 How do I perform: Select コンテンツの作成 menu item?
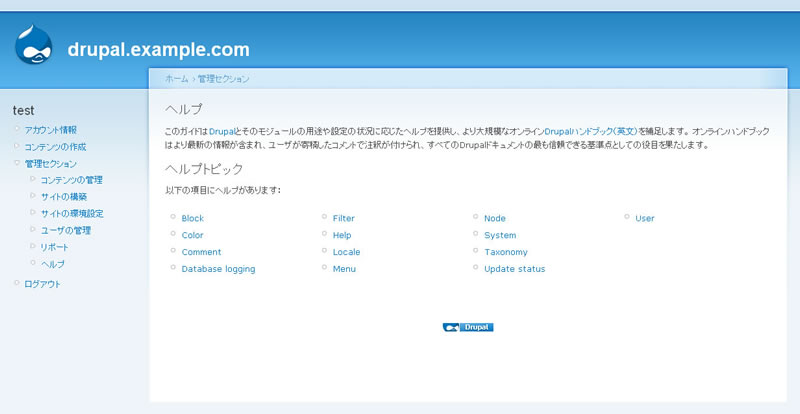[x=55, y=147]
